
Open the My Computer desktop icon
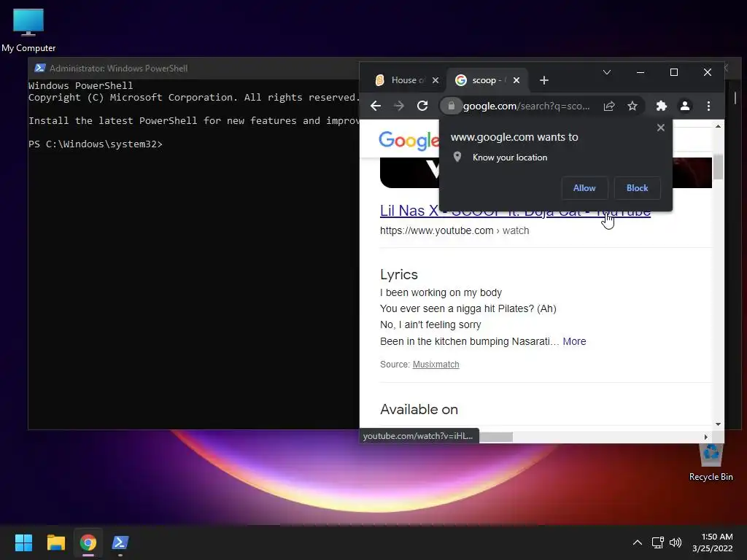(x=28, y=29)
